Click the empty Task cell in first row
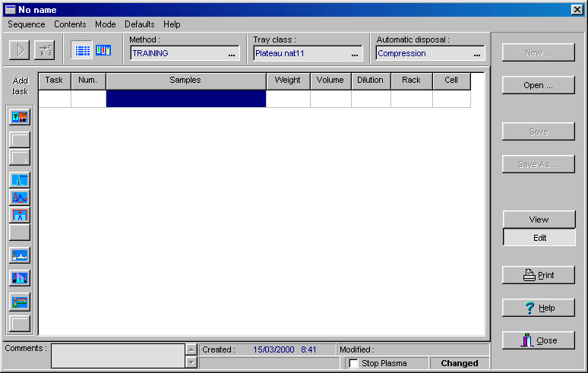Image resolution: width=588 pixels, height=373 pixels. click(55, 99)
